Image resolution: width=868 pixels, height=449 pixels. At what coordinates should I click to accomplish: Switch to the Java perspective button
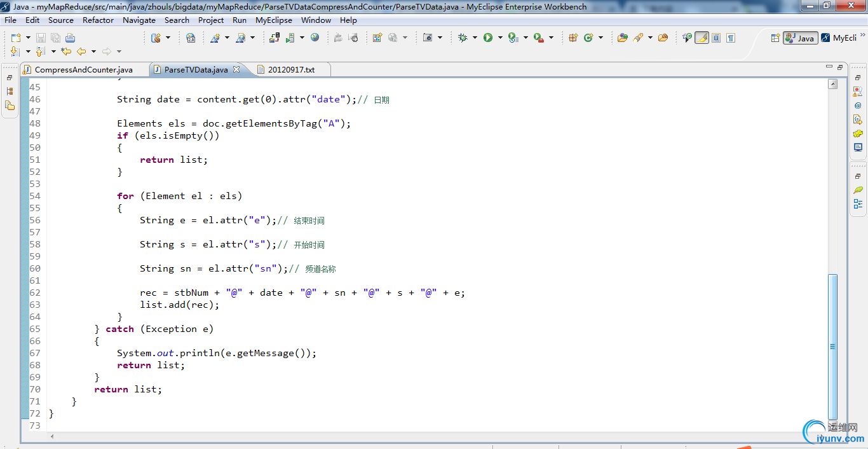click(800, 38)
